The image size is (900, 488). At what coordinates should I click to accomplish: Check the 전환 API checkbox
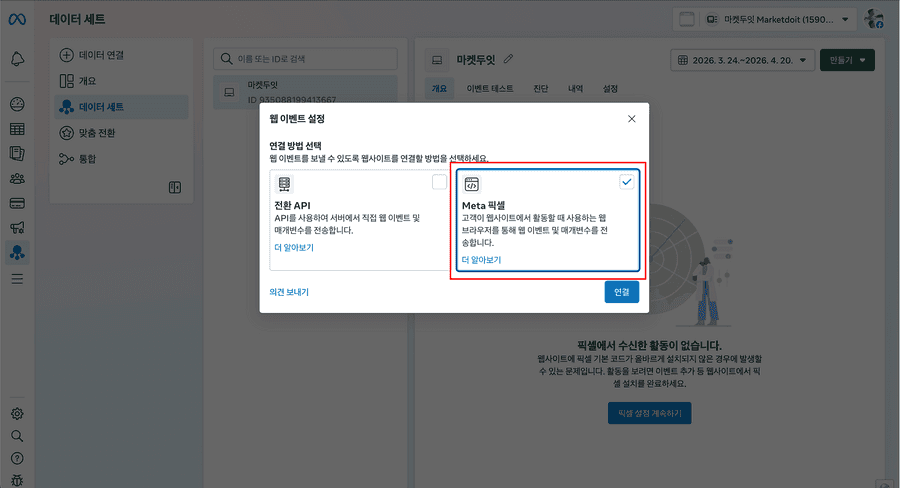(439, 182)
